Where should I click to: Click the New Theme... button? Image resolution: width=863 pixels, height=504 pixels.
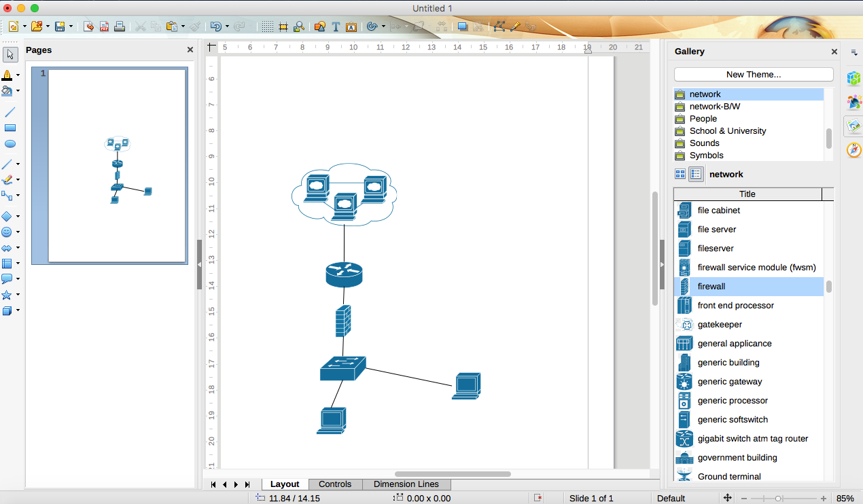pos(754,75)
